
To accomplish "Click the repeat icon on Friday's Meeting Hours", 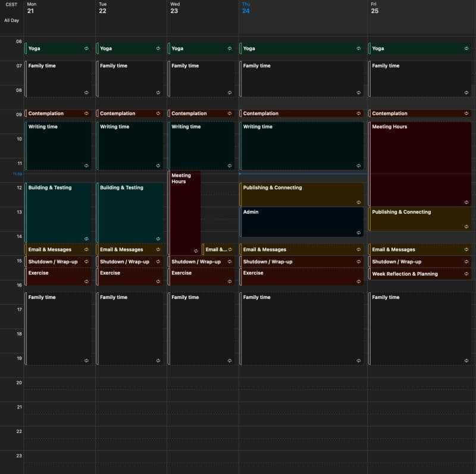I will [466, 202].
